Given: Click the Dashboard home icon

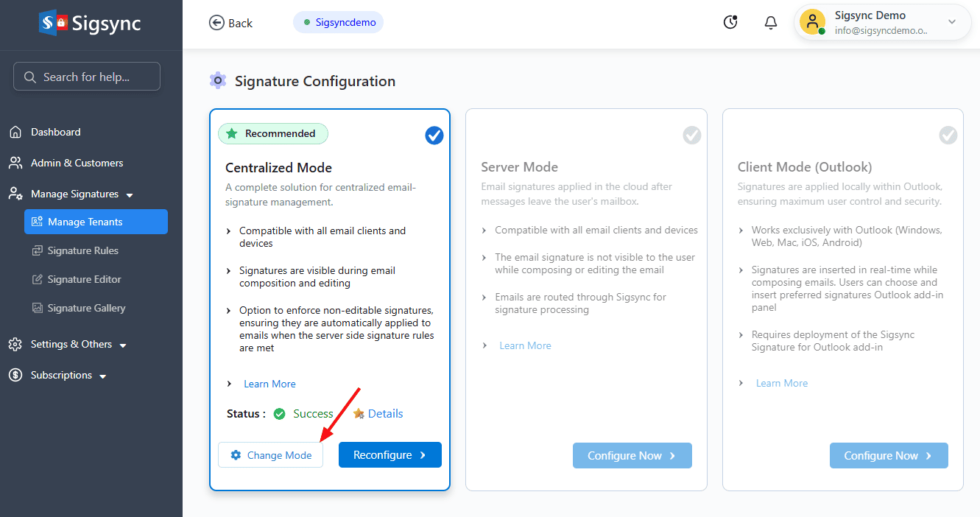Looking at the screenshot, I should pos(15,133).
